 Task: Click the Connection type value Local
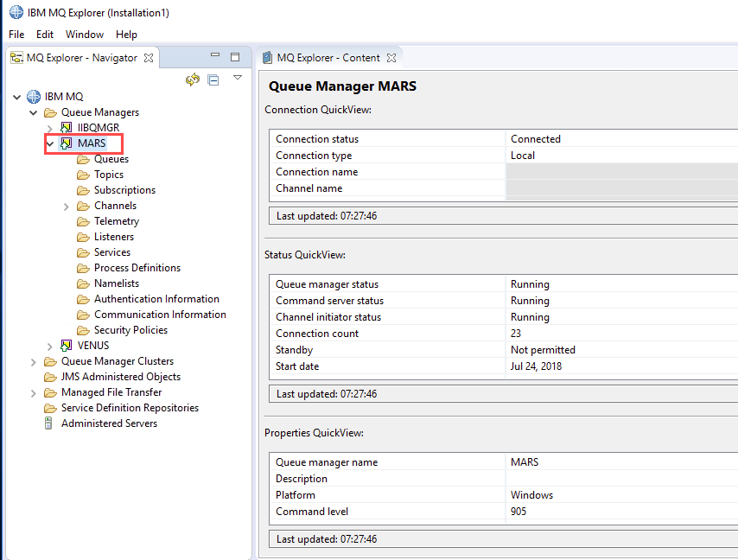coord(523,156)
